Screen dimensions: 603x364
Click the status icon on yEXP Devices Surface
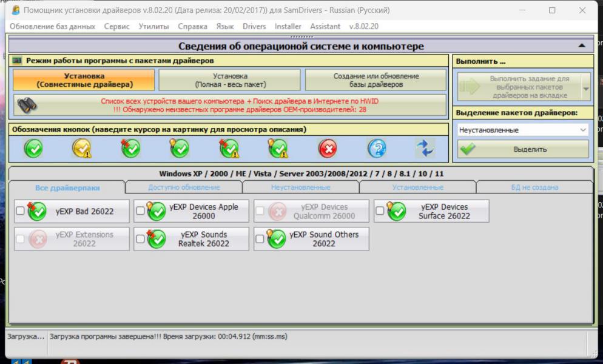[x=397, y=211]
